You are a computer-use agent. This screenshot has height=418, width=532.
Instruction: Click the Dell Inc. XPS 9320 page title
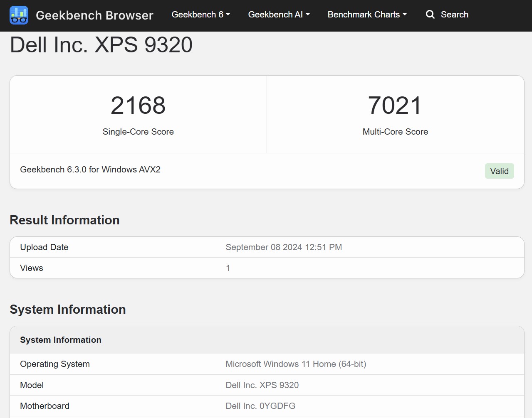point(101,45)
